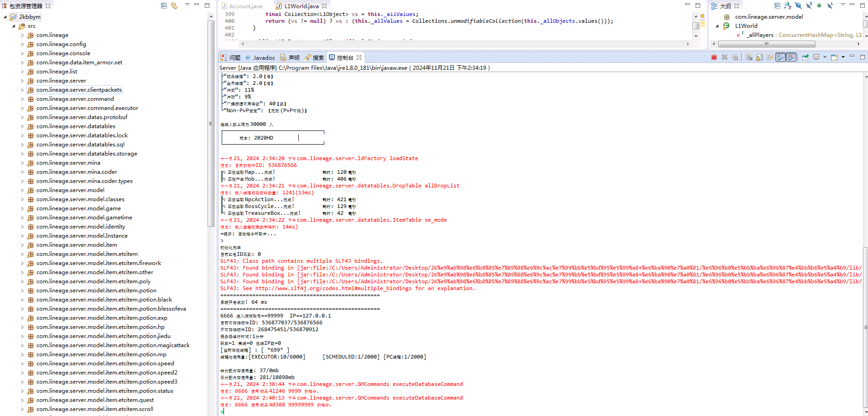
Task: Collapse all in Package Explorer
Action: [164, 5]
